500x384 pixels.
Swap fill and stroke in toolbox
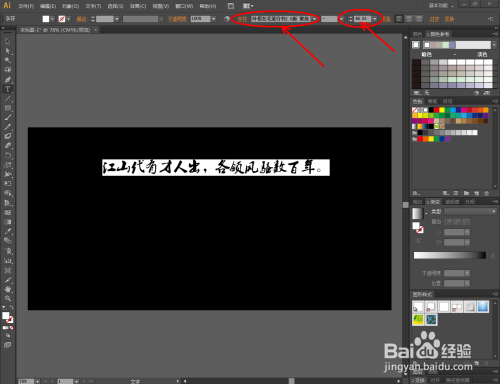click(x=12, y=307)
